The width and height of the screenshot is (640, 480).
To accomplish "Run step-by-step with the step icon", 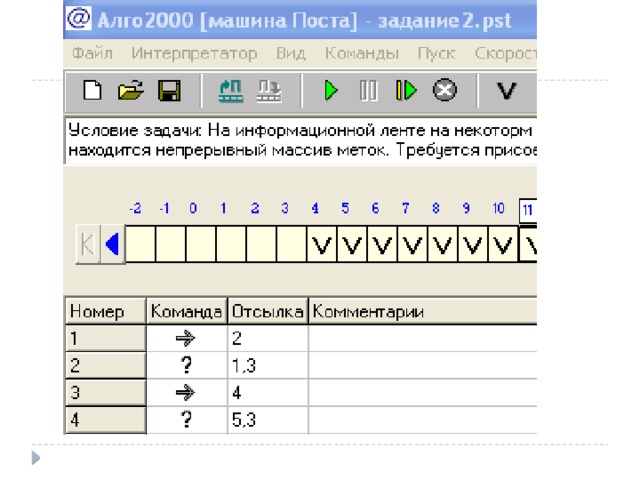I will pos(406,92).
